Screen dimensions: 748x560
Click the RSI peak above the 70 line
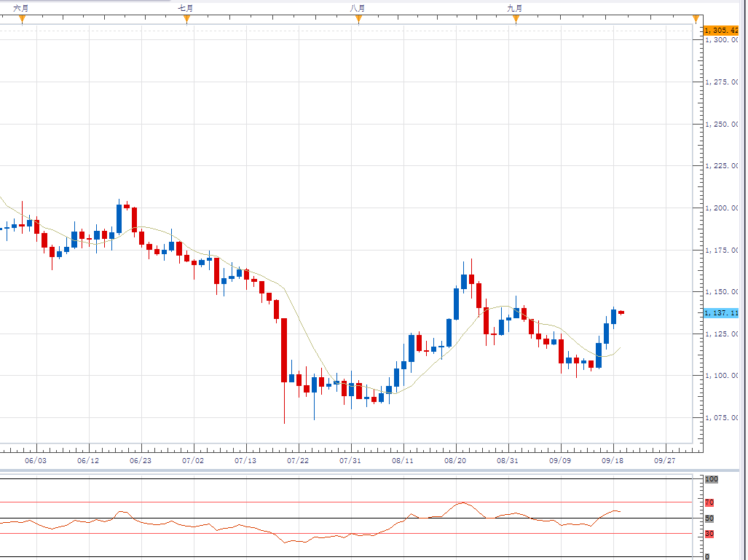point(462,502)
